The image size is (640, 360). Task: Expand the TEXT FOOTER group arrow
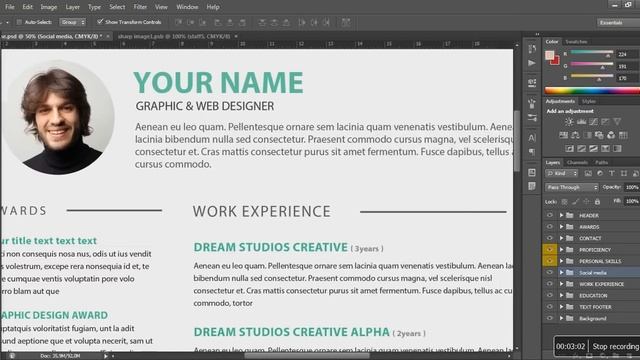pyautogui.click(x=562, y=307)
